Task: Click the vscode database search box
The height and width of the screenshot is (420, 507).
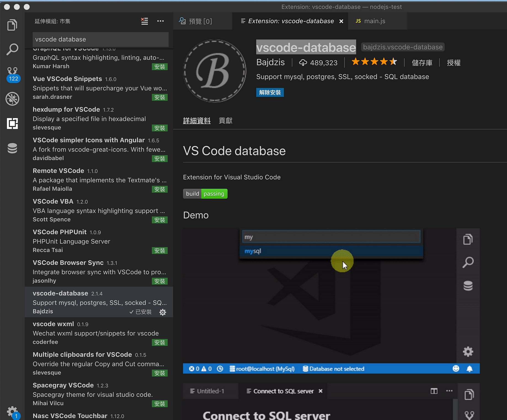Action: tap(100, 39)
